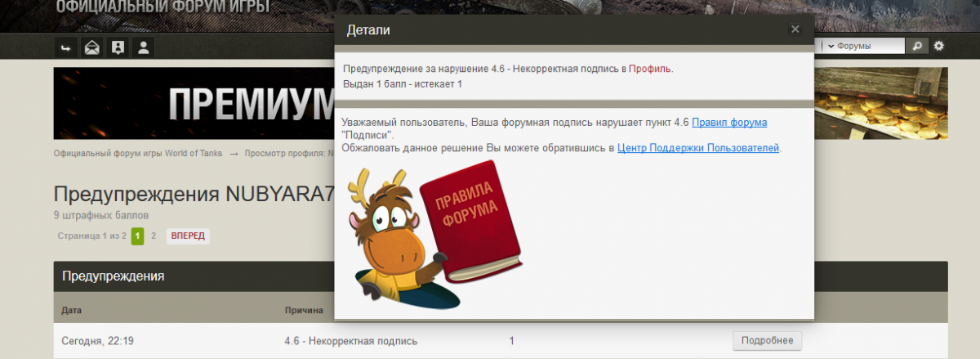Open the user profile silhouette icon
The width and height of the screenshot is (980, 359).
pos(144,47)
